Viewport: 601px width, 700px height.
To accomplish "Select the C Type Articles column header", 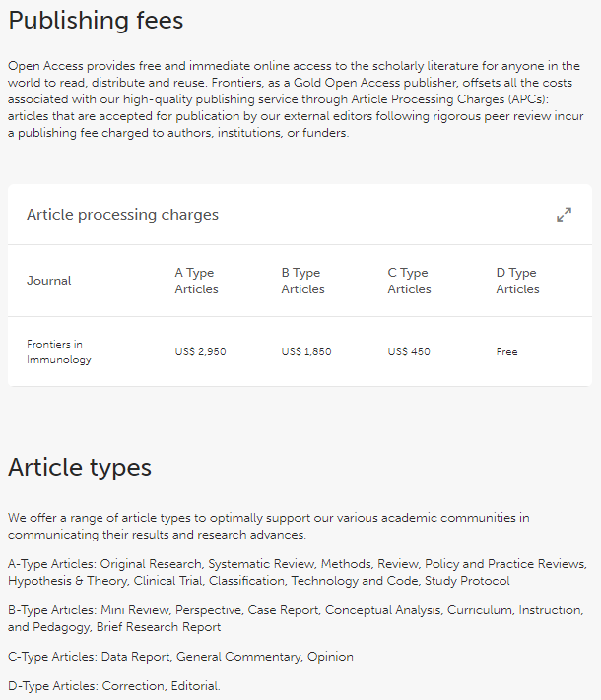I will (409, 281).
